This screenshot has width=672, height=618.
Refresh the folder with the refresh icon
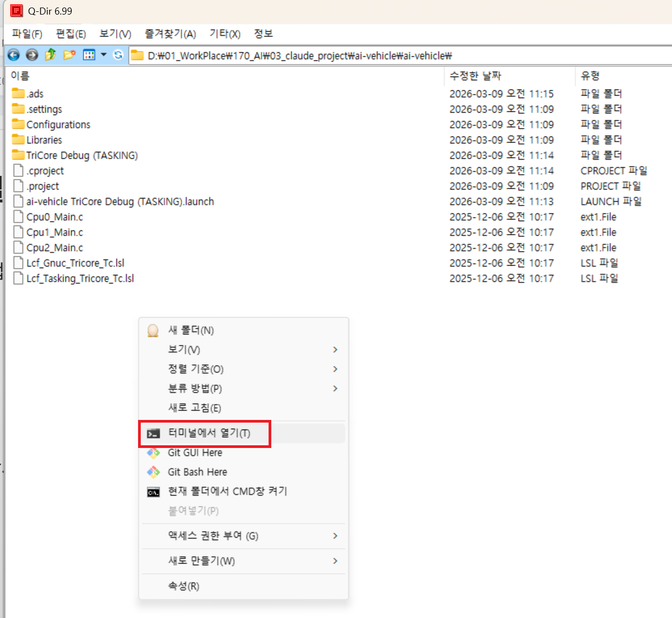pyautogui.click(x=118, y=55)
